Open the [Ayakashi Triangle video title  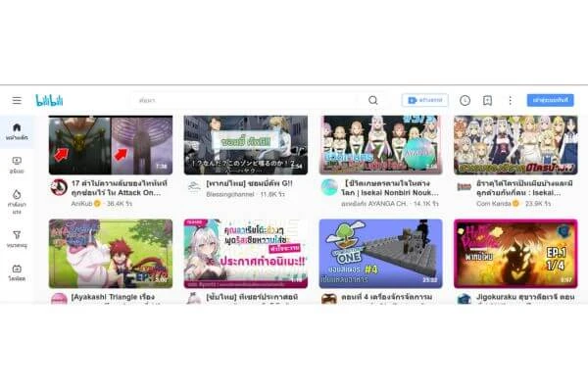(x=113, y=297)
